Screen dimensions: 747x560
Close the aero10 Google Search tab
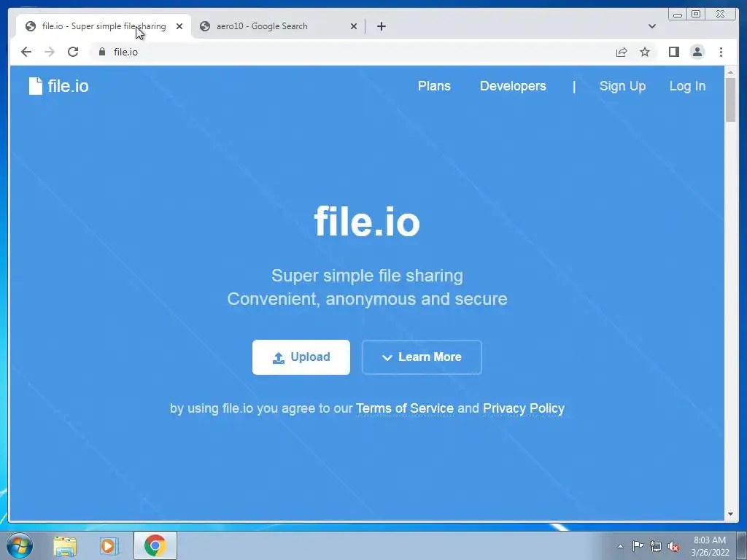[354, 26]
